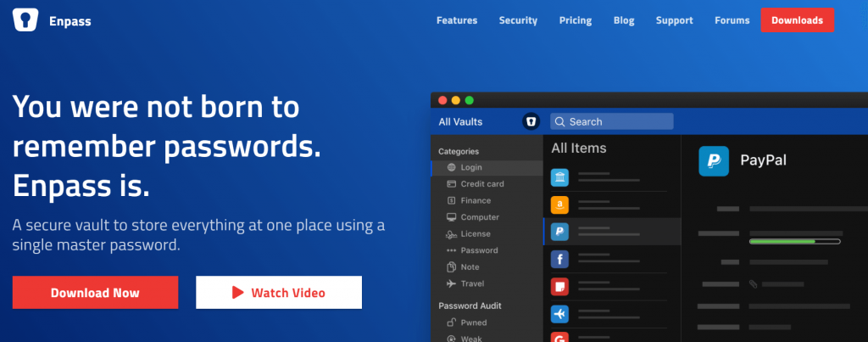The image size is (868, 342).
Task: Click the All Vaults selector
Action: 460,121
